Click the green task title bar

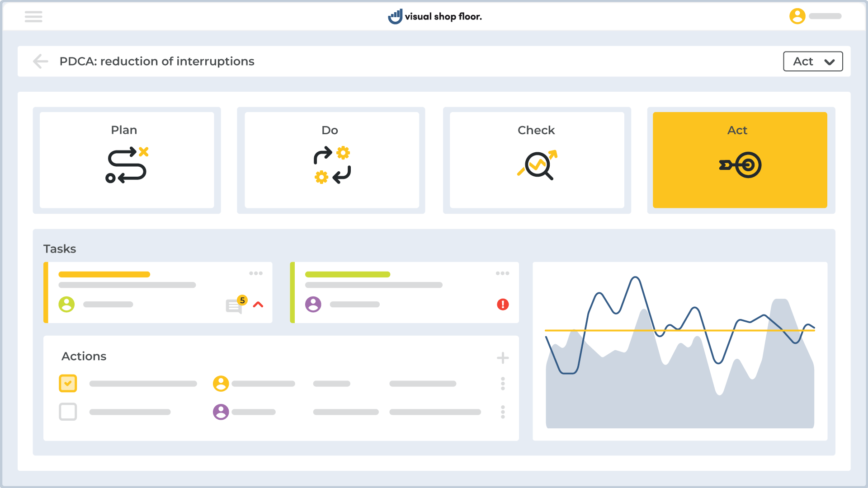pyautogui.click(x=348, y=274)
